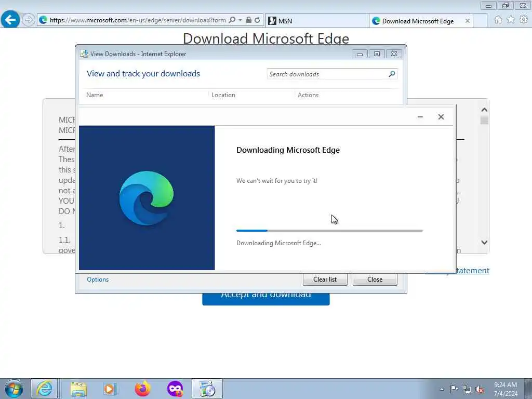532x399 pixels.
Task: Open the purple masked-face taskbar app
Action: 175,389
